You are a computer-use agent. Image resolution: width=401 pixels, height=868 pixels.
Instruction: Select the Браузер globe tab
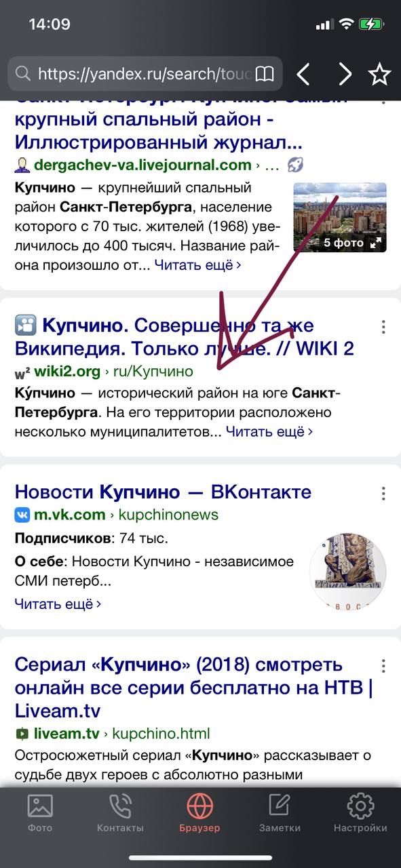point(199,814)
